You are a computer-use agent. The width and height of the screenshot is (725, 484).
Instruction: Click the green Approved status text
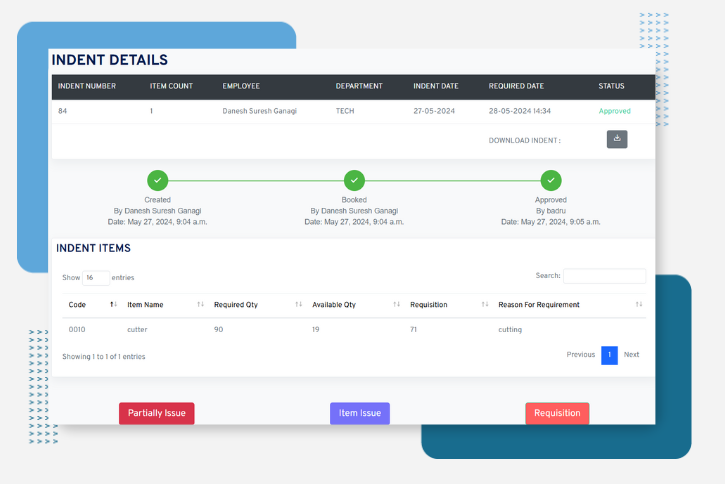click(x=614, y=111)
